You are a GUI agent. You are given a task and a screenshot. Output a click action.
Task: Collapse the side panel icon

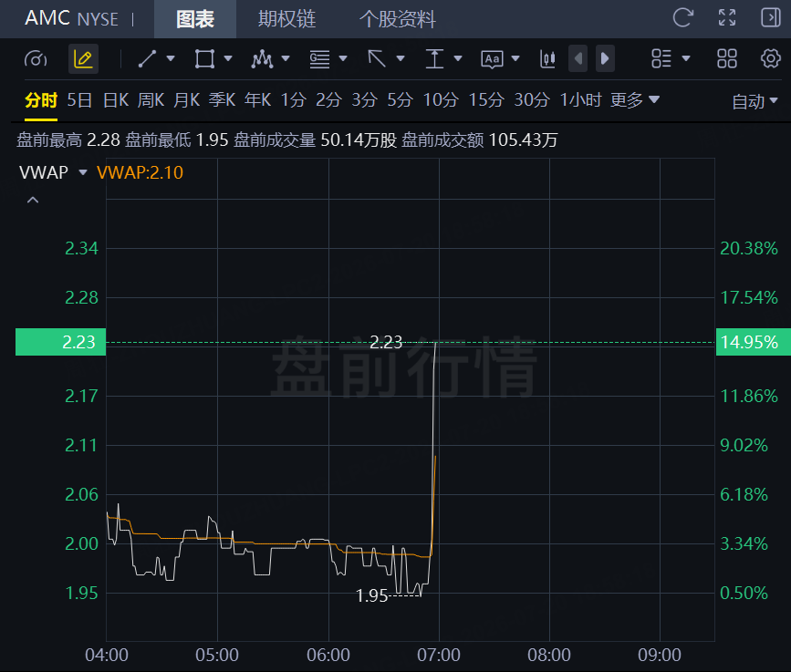click(x=770, y=17)
